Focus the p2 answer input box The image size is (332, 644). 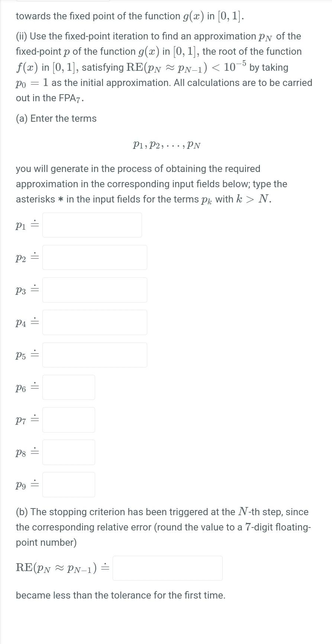pos(94,257)
